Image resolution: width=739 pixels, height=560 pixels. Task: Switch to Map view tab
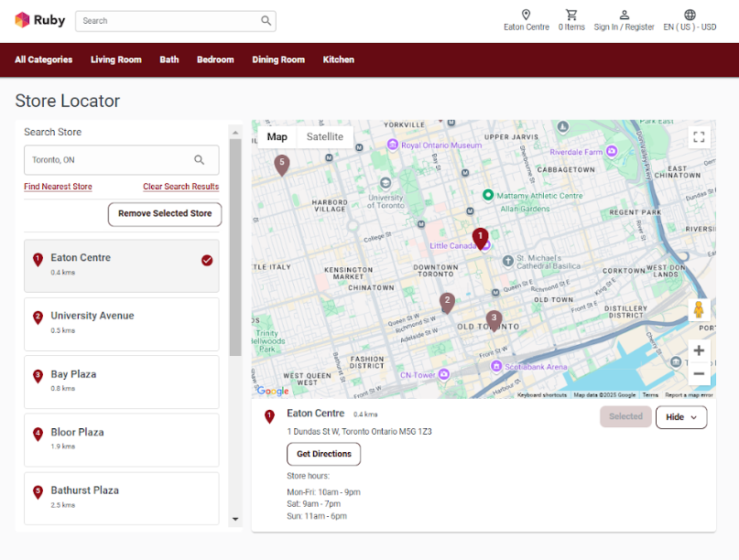pyautogui.click(x=277, y=137)
